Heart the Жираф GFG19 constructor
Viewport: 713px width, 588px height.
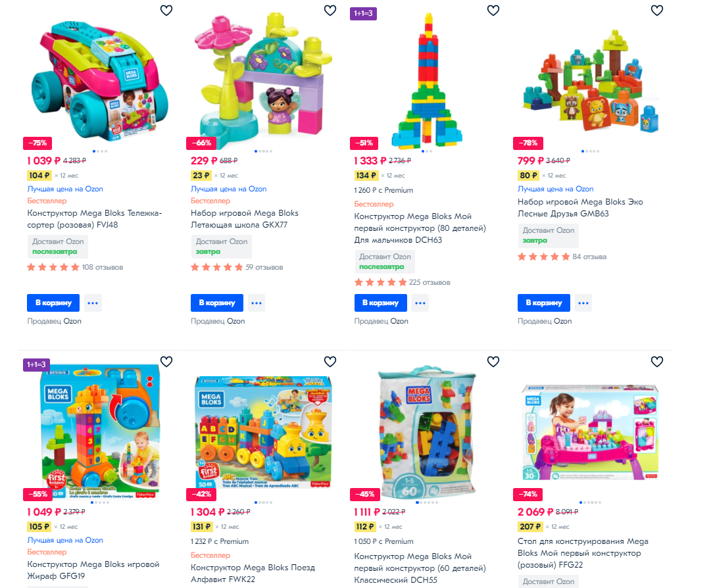pyautogui.click(x=166, y=362)
